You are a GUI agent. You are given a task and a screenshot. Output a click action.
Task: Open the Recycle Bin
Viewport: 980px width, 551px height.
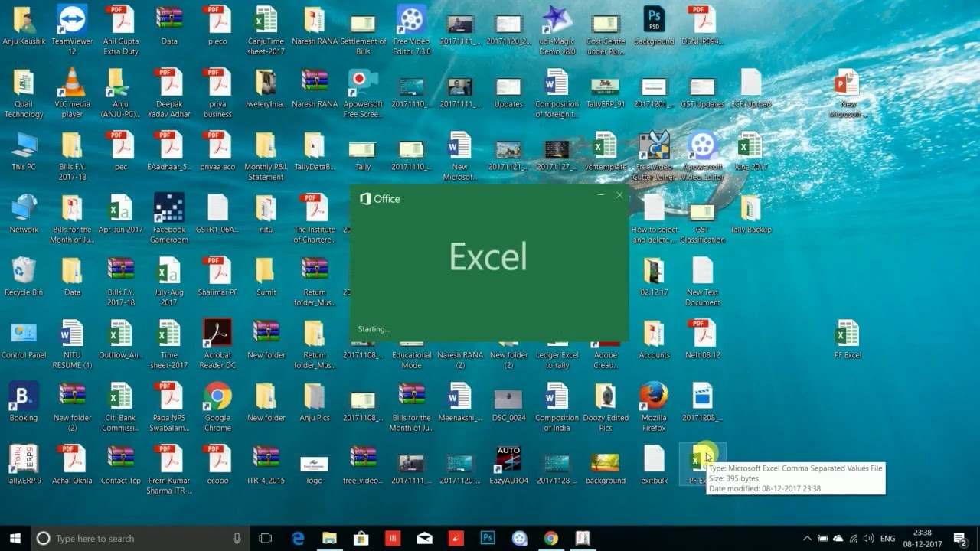tap(24, 277)
